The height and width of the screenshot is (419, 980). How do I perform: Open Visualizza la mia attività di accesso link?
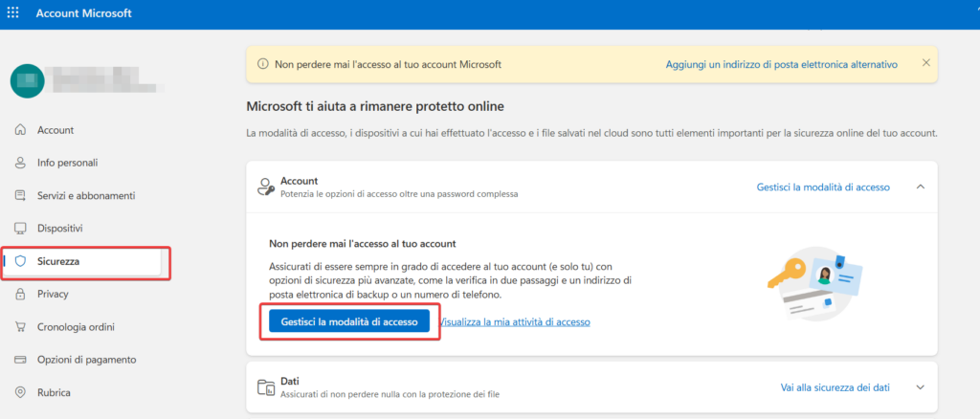click(515, 322)
